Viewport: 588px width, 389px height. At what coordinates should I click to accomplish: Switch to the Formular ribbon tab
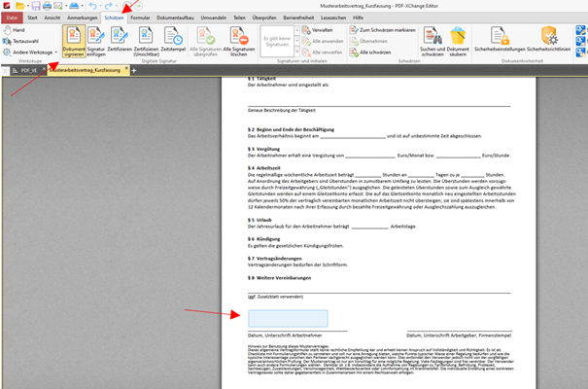click(140, 18)
